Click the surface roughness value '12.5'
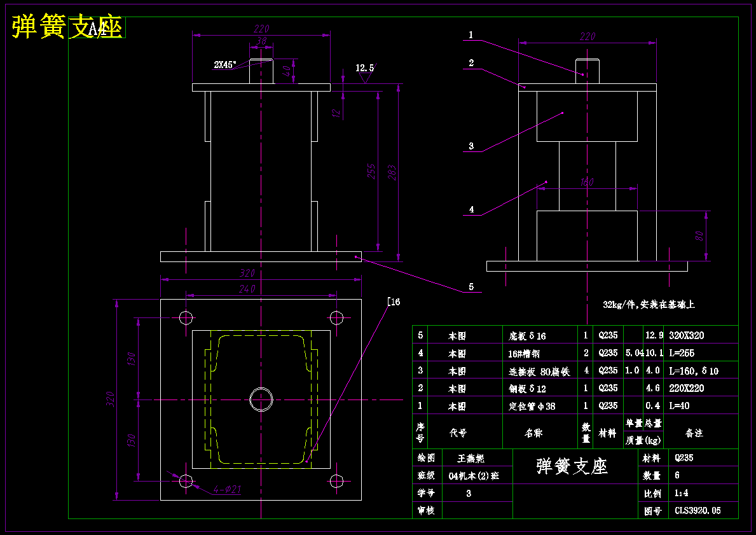 364,68
